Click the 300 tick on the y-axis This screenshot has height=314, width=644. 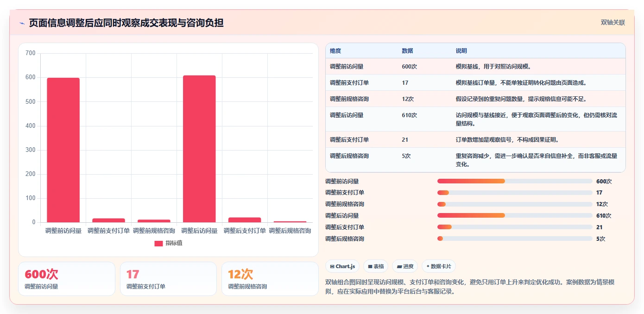coord(31,150)
